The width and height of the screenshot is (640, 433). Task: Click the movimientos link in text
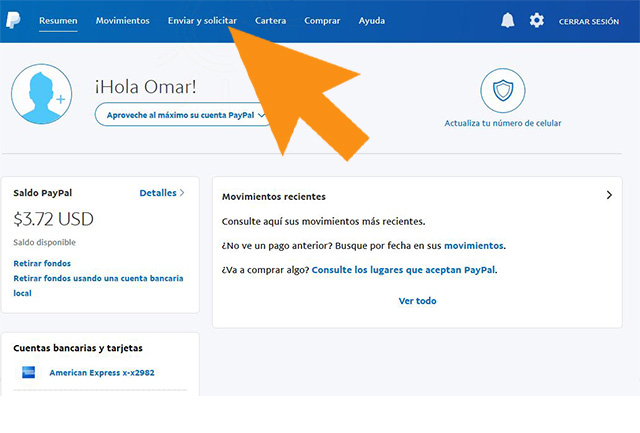coord(473,245)
